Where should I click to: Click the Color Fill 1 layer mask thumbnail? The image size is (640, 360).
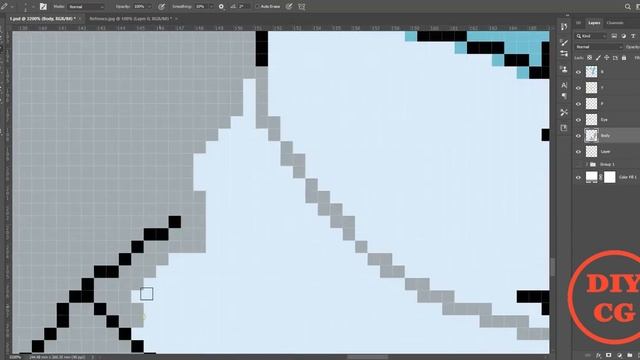coord(610,177)
